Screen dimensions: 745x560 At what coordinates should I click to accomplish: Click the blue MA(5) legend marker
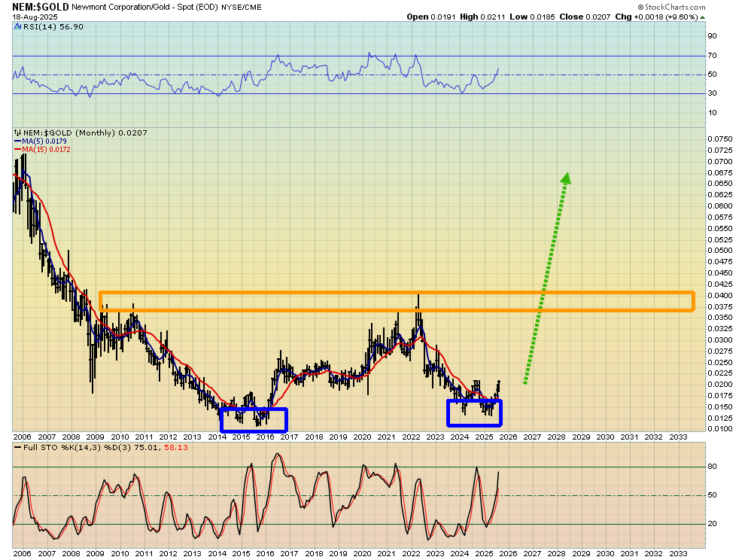(x=17, y=141)
